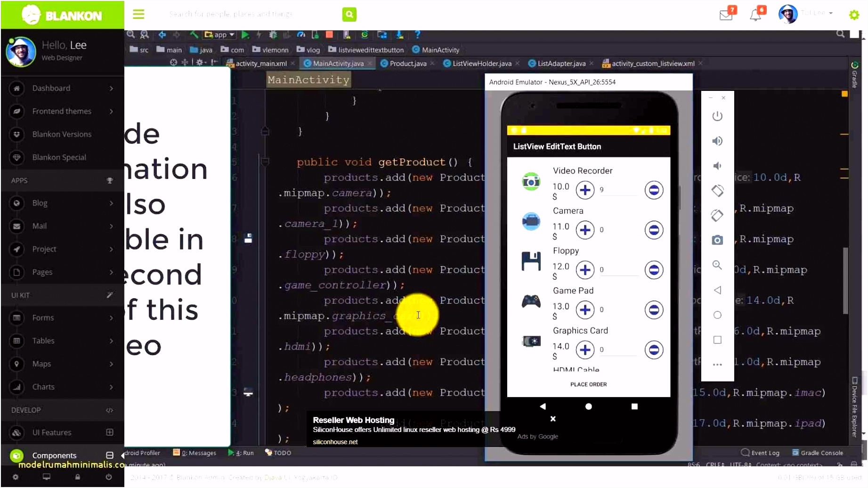Click the minus button for Graphics Card
The height and width of the screenshot is (488, 868).
pyautogui.click(x=654, y=350)
